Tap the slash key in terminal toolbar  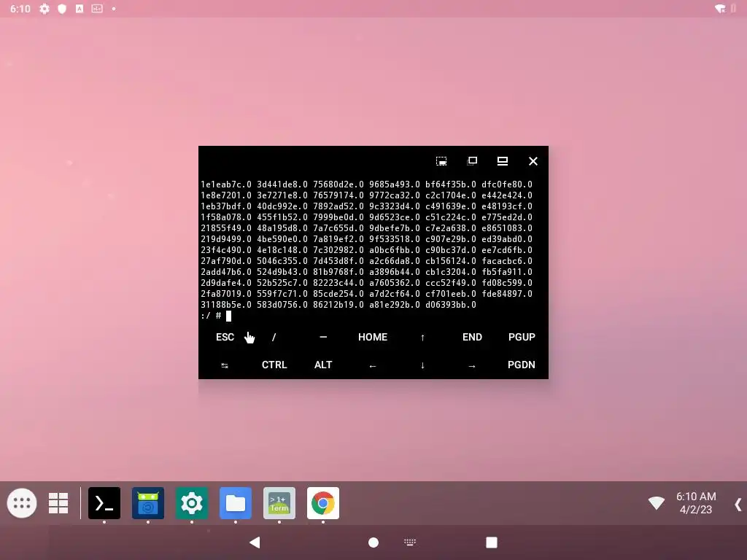[x=274, y=337]
